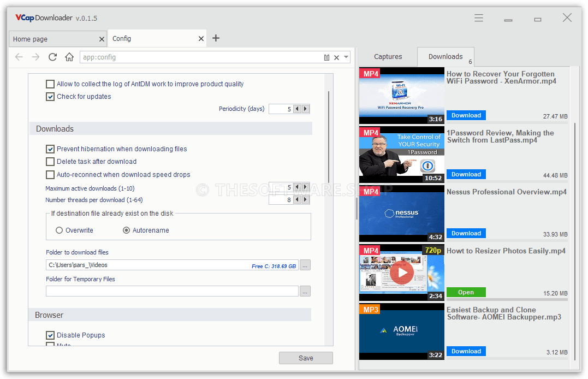Viewport: 588px width, 379px height.
Task: Open the hamburger menu in title bar
Action: 478,18
